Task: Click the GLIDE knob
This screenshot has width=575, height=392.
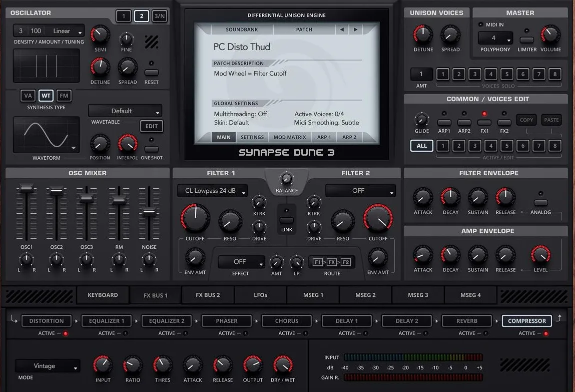Action: [x=421, y=120]
